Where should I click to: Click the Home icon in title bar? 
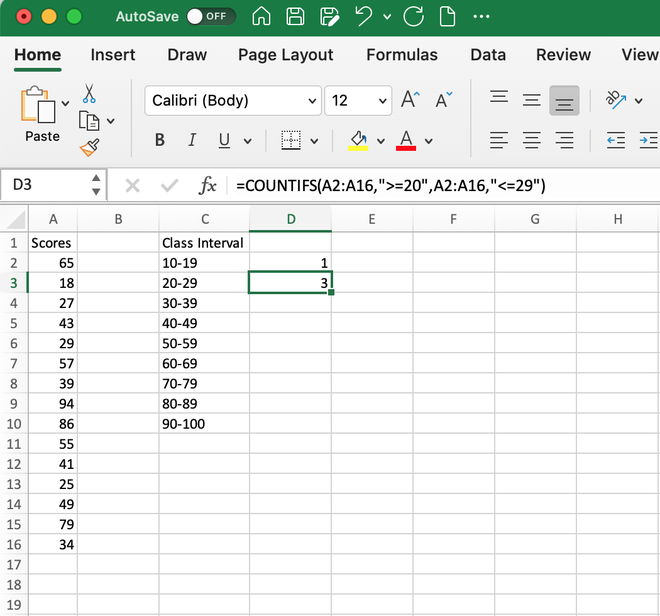coord(261,17)
